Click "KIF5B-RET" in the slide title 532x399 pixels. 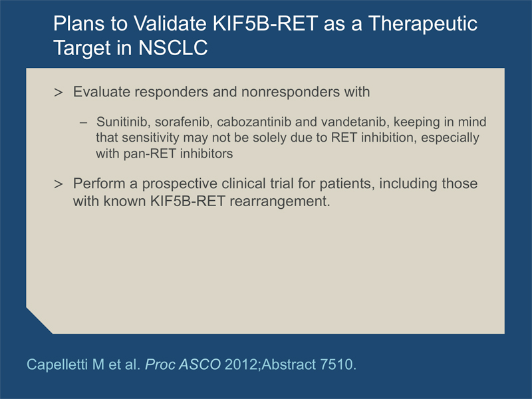(x=265, y=23)
